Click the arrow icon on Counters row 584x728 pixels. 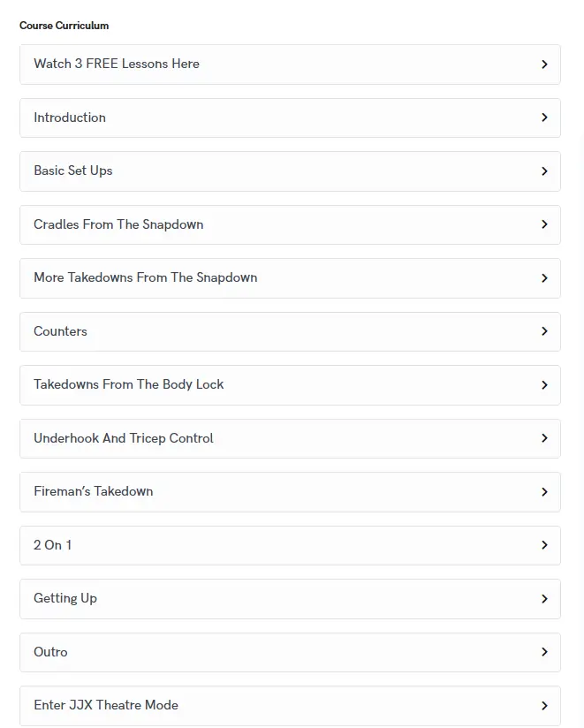[x=544, y=331]
